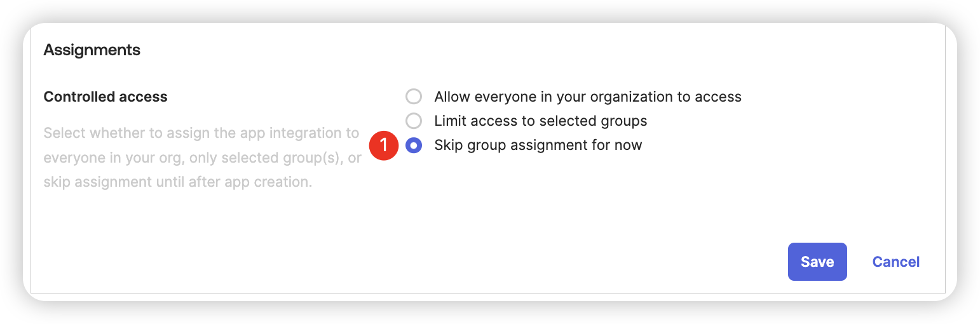Image resolution: width=980 pixels, height=324 pixels.
Task: Select the "Skip group assignment for now" radio button
Action: 414,145
